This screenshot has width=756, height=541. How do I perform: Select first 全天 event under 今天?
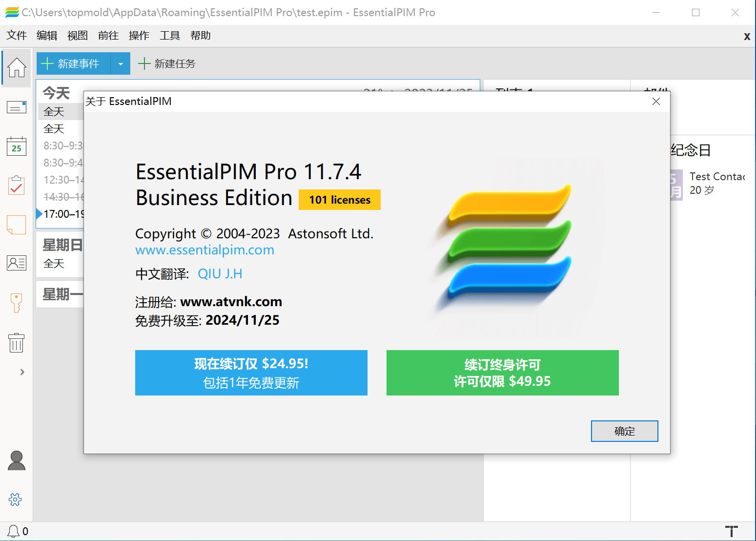click(61, 112)
